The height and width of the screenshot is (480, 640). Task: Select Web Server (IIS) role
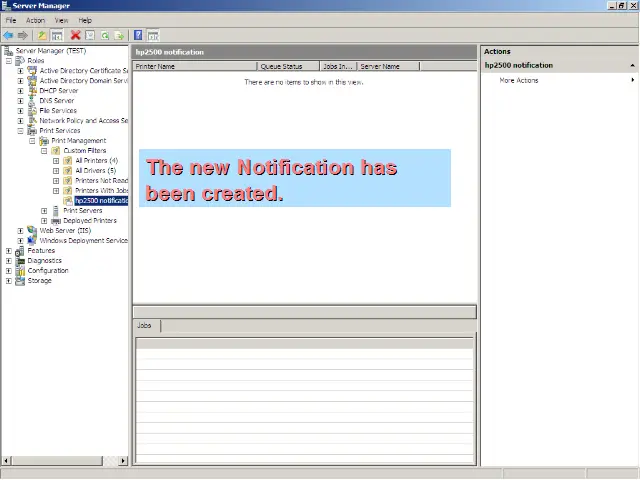[64, 231]
